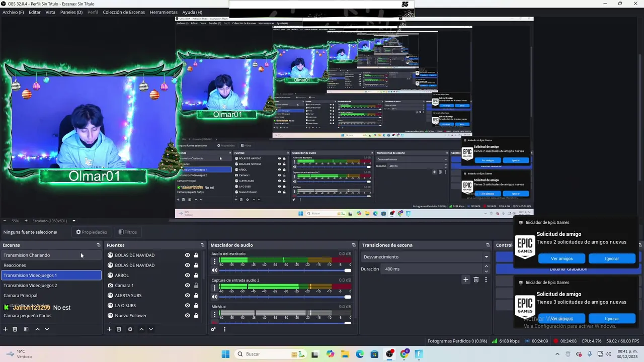Image resolution: width=644 pixels, height=362 pixels.
Task: Select the Camara Principal scene
Action: pyautogui.click(x=51, y=296)
